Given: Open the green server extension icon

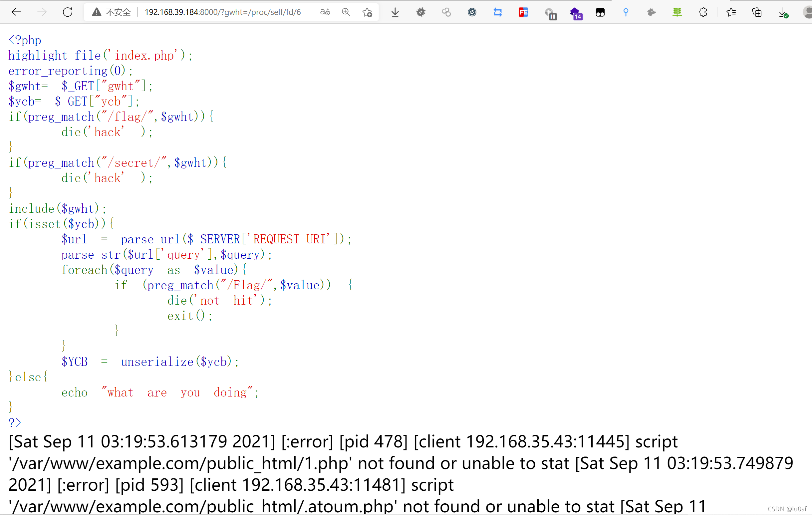Looking at the screenshot, I should click(x=677, y=12).
